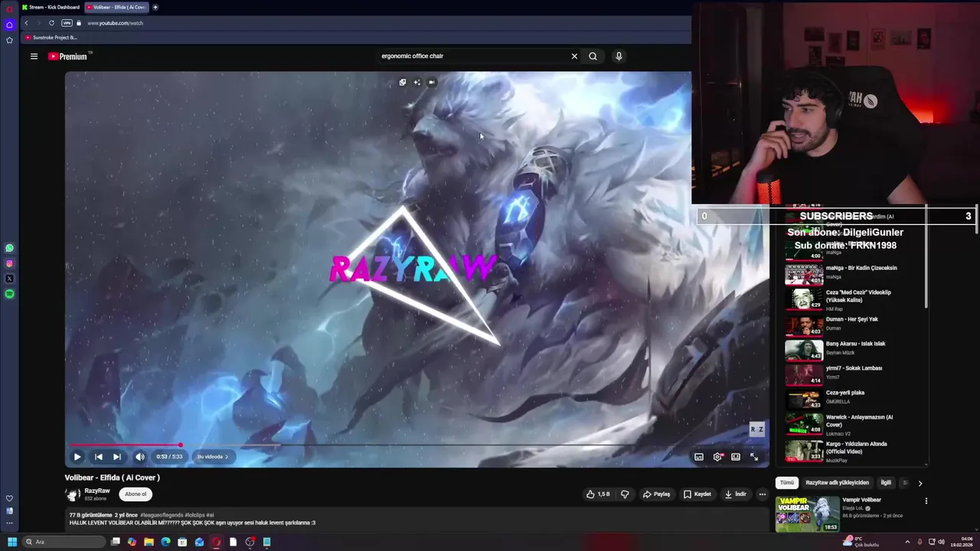The width and height of the screenshot is (980, 551).
Task: Clear the search box with the X
Action: (x=574, y=56)
